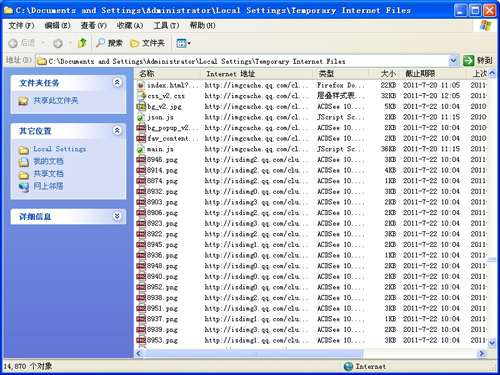Image resolution: width=500 pixels, height=375 pixels.
Task: Open the Views dropdown in toolbar
Action: click(184, 43)
